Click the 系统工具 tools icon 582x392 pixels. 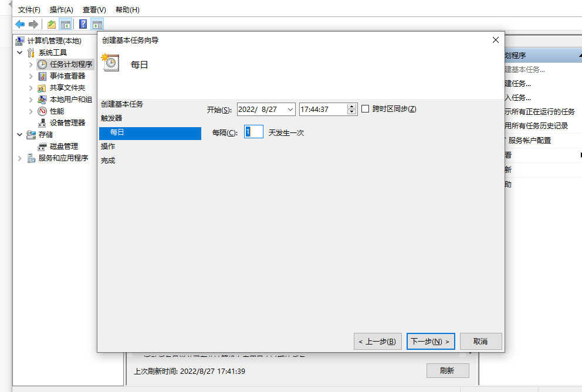(31, 53)
